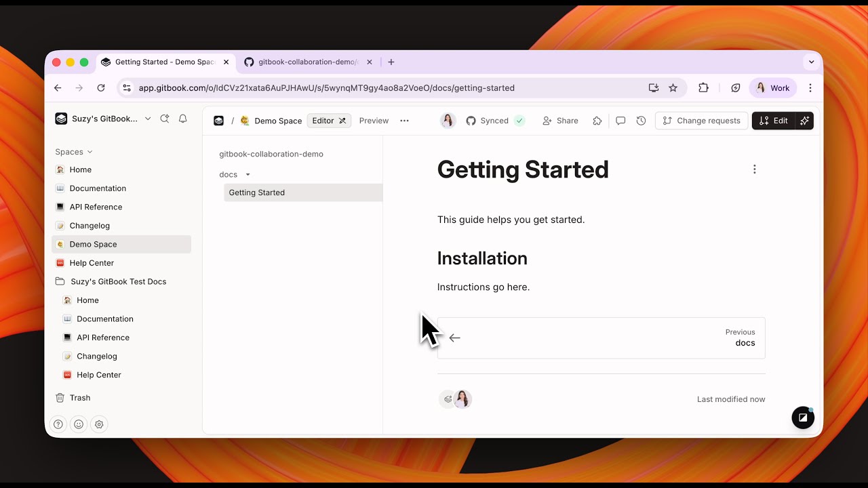
Task: Expand tab search dropdown arrow
Action: [811, 62]
